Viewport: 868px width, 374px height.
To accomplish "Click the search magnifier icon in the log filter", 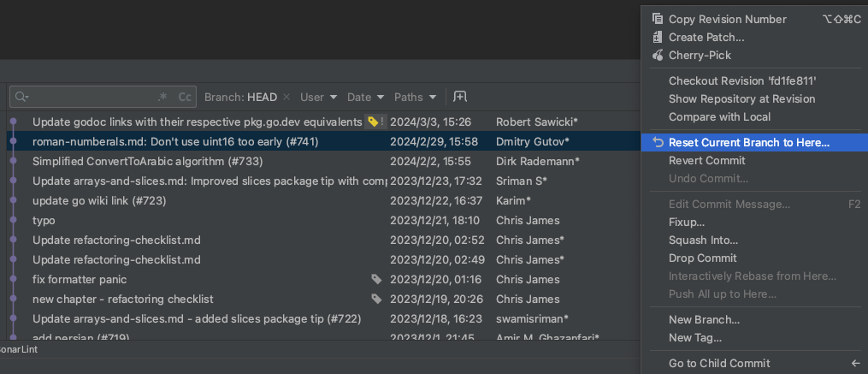I will point(22,98).
